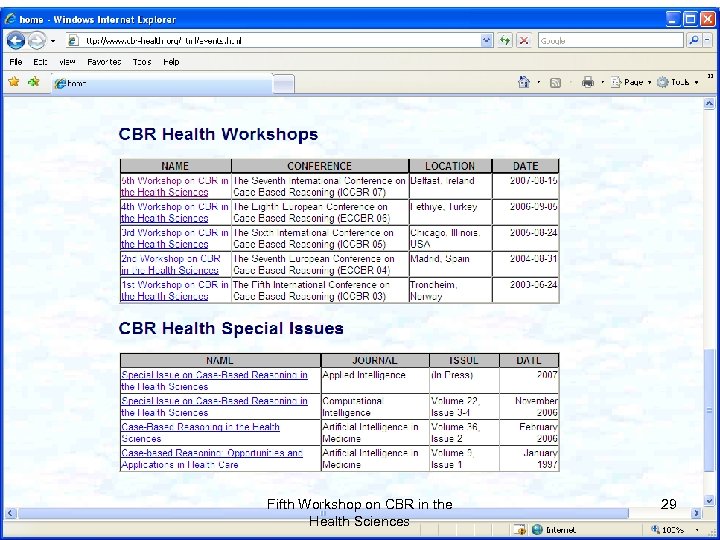This screenshot has height=540, width=720.
Task: Open the Favorites menu
Action: (x=104, y=62)
